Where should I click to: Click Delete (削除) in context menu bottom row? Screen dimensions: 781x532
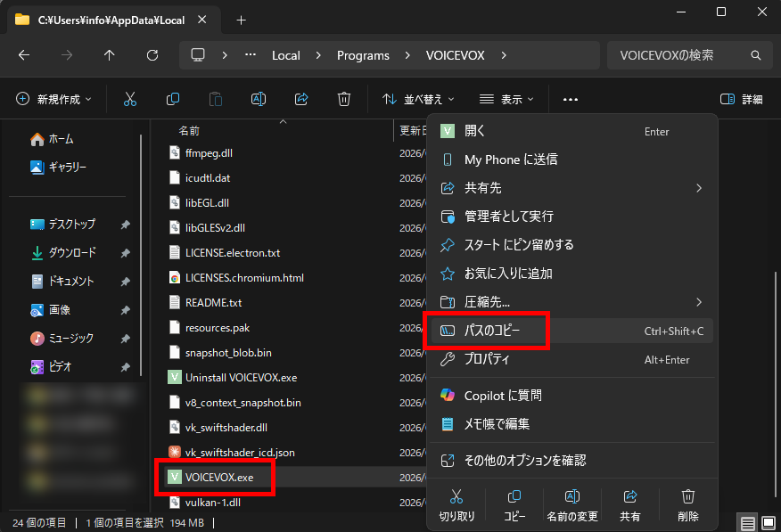coord(688,505)
